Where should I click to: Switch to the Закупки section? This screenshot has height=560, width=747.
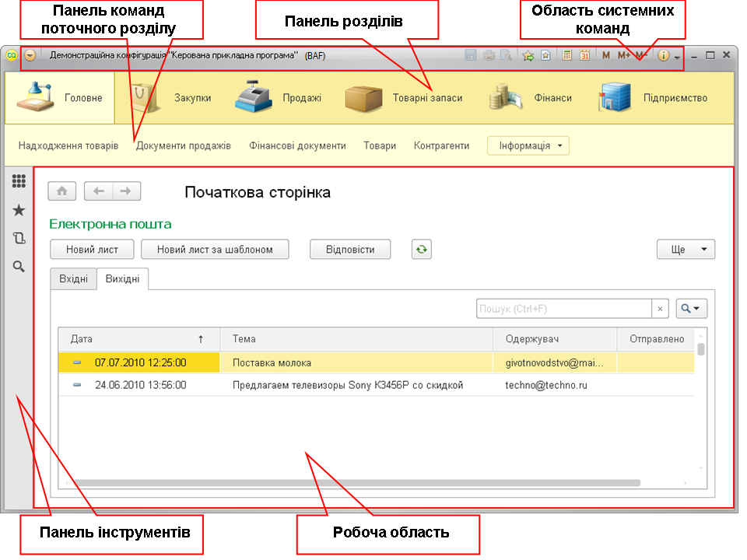coord(172,98)
